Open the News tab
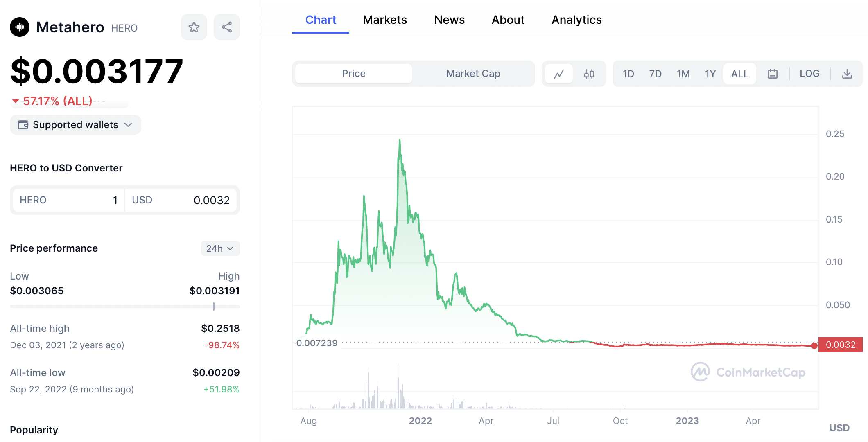This screenshot has height=442, width=868. pyautogui.click(x=449, y=20)
